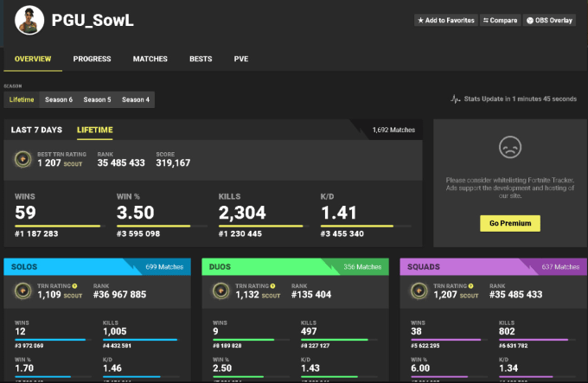Click the Best TRN Rating badge icon

[x=22, y=159]
